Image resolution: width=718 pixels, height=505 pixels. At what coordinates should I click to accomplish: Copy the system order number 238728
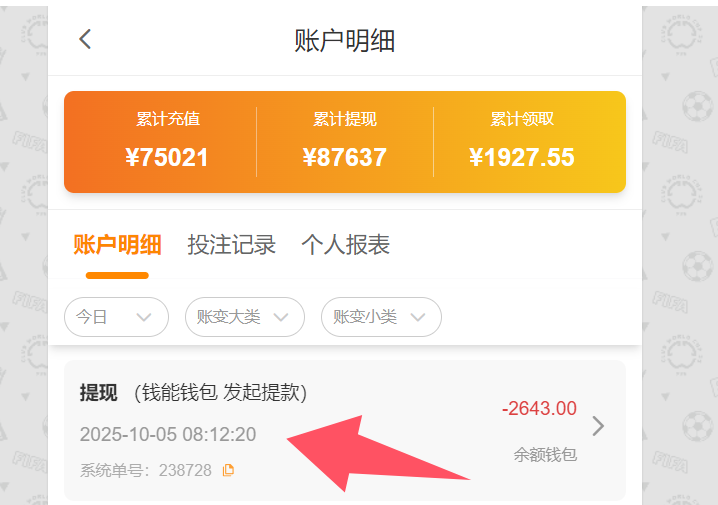tap(228, 470)
